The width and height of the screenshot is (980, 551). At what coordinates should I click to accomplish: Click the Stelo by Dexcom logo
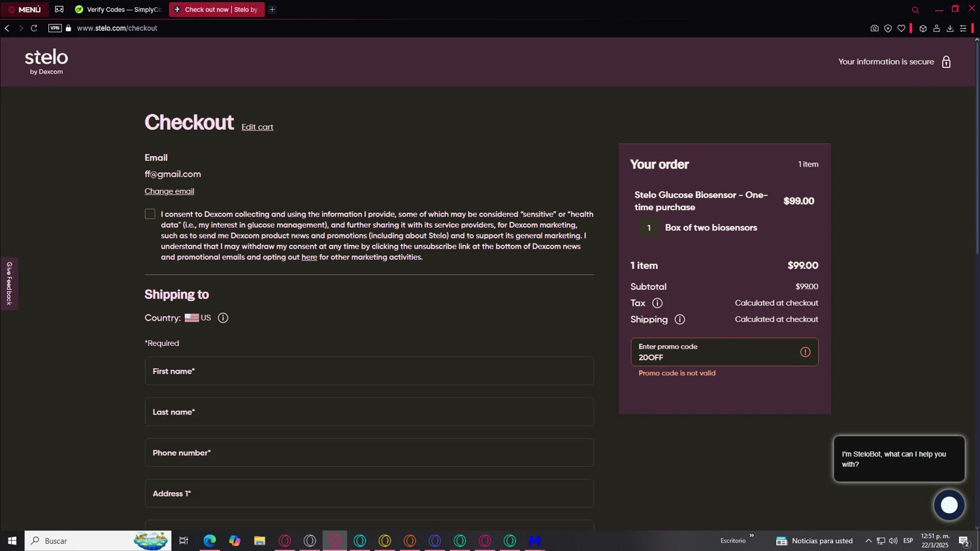[x=46, y=62]
